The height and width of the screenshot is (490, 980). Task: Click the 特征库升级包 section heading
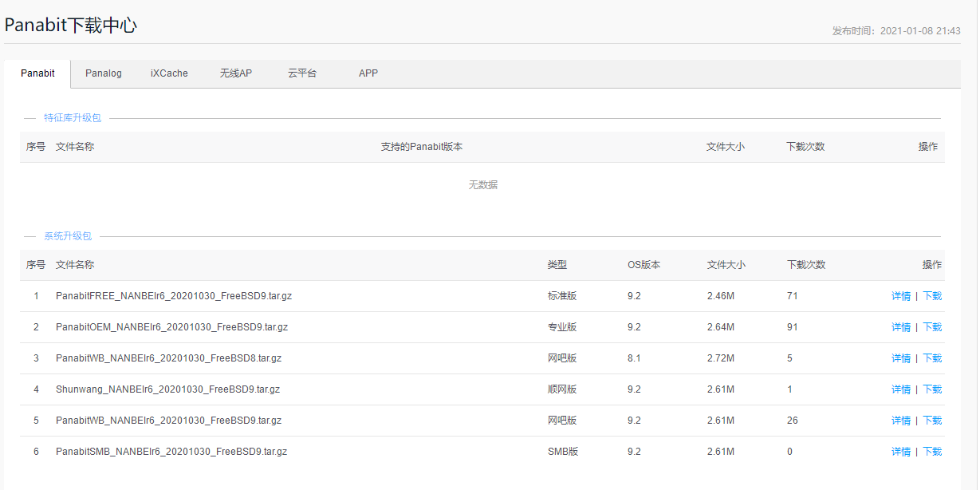click(x=73, y=118)
